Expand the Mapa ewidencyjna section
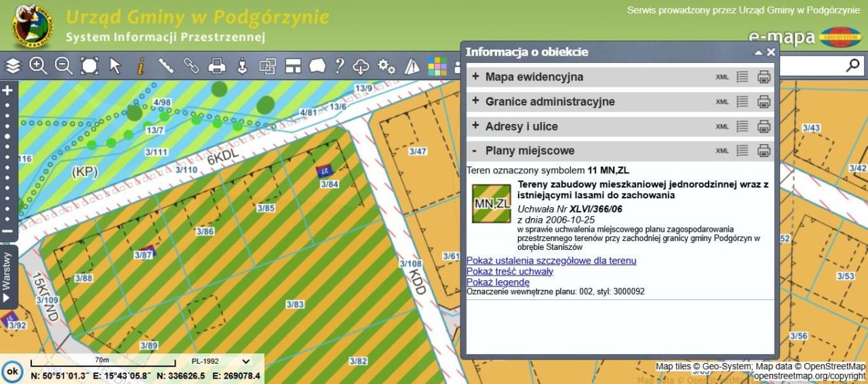Viewport: 868px width, 384px height. (475, 77)
